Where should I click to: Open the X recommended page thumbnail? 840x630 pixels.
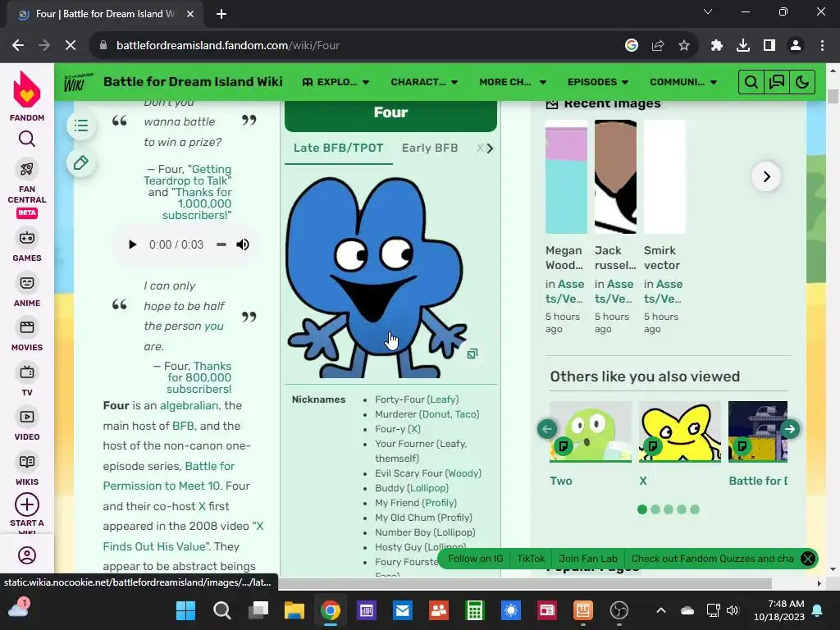(x=680, y=431)
